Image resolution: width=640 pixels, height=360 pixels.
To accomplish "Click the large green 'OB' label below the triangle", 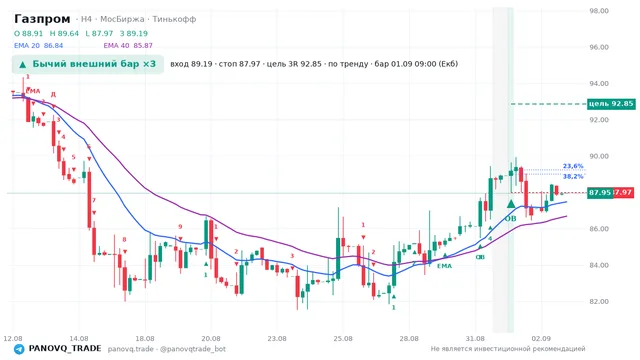I will pyautogui.click(x=511, y=219).
